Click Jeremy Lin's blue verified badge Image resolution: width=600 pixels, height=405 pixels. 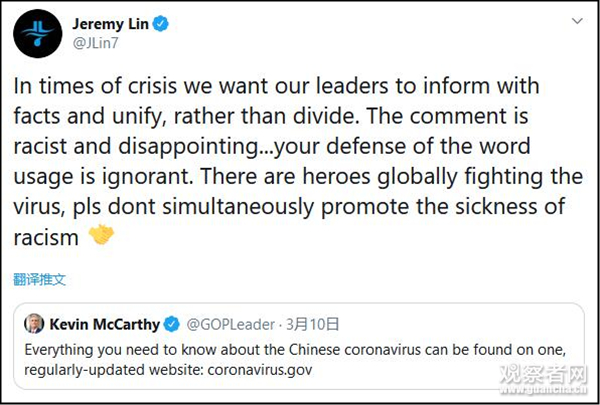tap(161, 23)
